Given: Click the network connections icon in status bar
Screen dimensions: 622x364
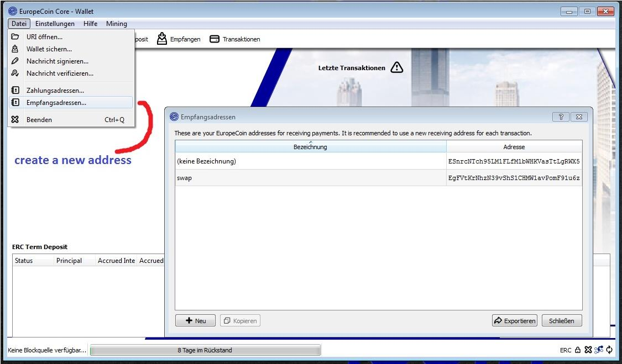Looking at the screenshot, I should point(599,350).
